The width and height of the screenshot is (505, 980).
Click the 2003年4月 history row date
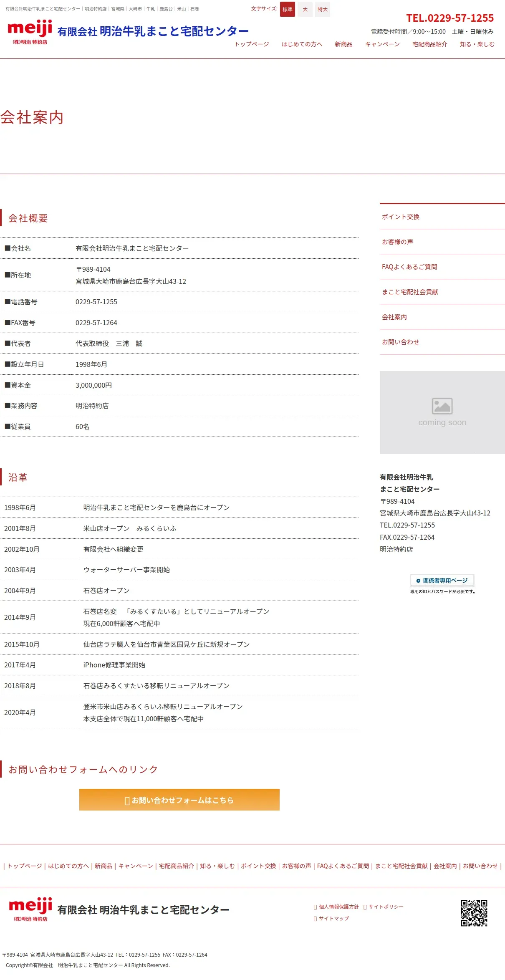pos(20,570)
